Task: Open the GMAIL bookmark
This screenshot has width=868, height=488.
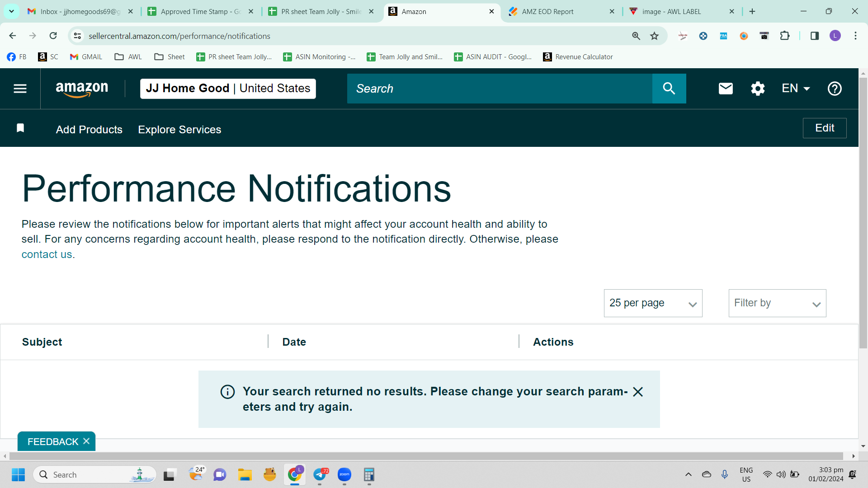Action: pyautogui.click(x=86, y=57)
